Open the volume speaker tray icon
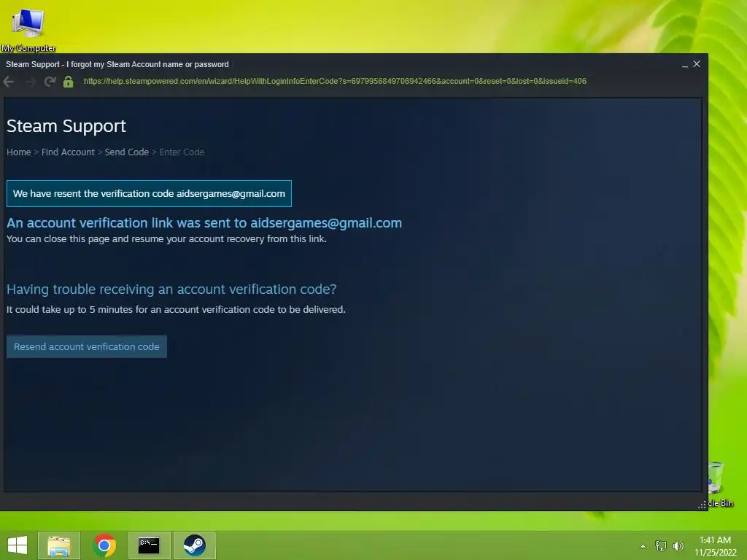This screenshot has width=747, height=560. coord(678,545)
